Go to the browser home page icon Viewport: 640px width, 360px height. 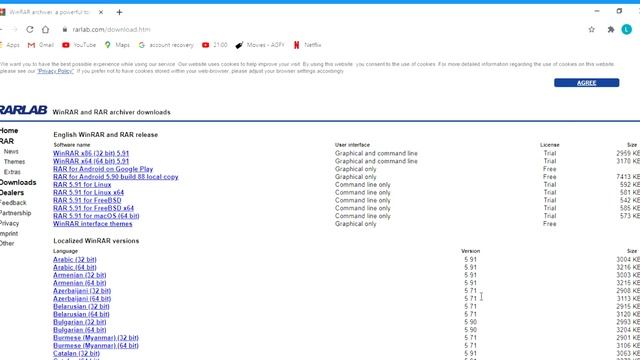click(x=45, y=29)
